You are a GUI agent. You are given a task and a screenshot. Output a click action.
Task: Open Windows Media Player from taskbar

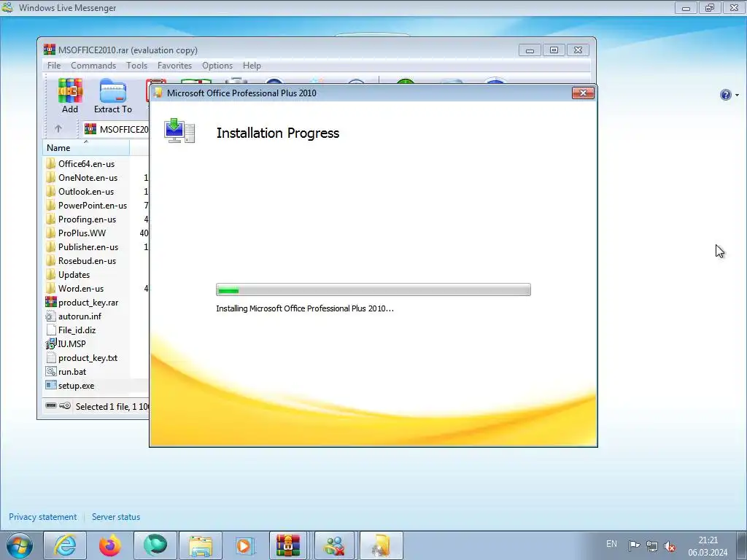point(245,545)
